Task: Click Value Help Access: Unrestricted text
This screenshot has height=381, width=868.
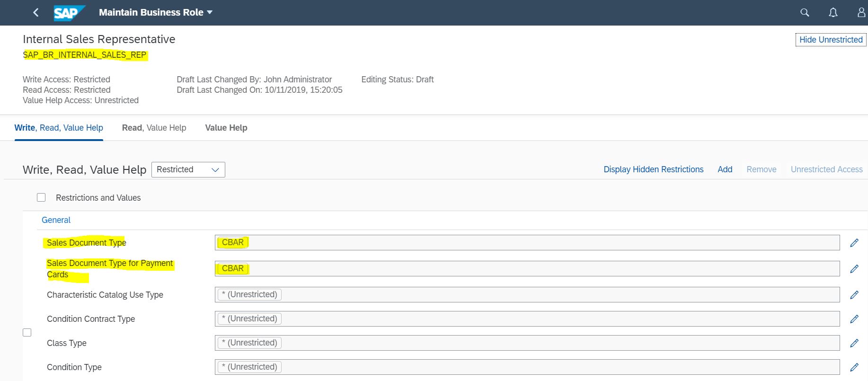Action: [x=80, y=100]
